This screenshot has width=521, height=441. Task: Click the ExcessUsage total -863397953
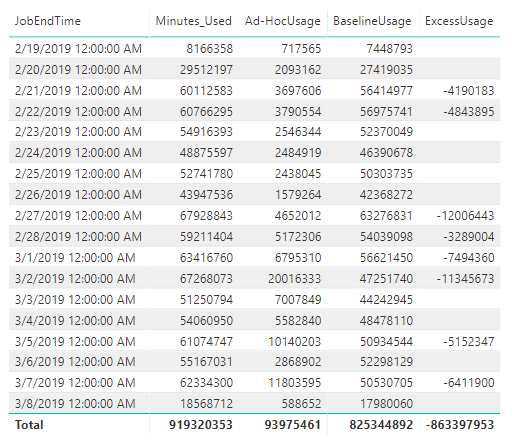[460, 425]
